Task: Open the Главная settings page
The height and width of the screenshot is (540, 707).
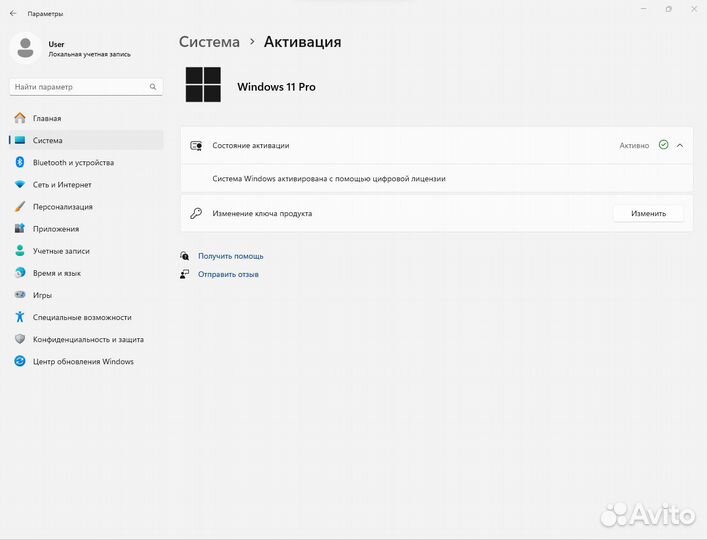Action: (86, 118)
